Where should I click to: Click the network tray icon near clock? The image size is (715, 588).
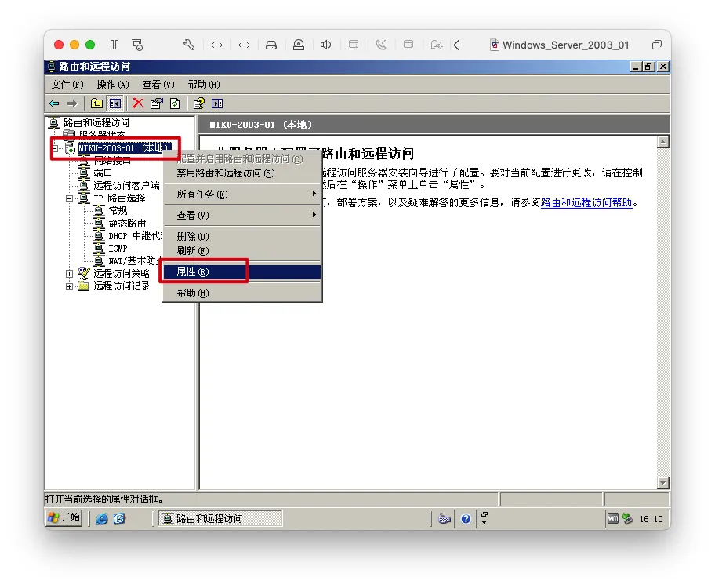[627, 519]
